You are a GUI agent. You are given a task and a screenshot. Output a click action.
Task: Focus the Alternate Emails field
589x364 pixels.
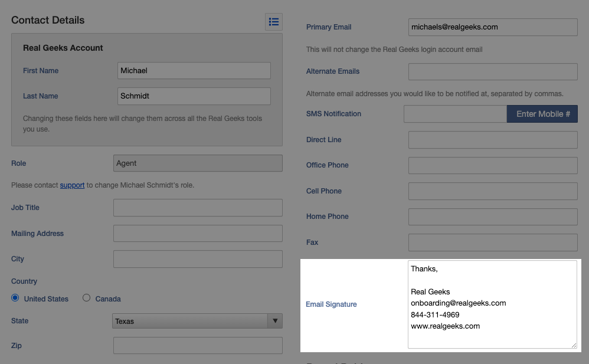click(493, 71)
